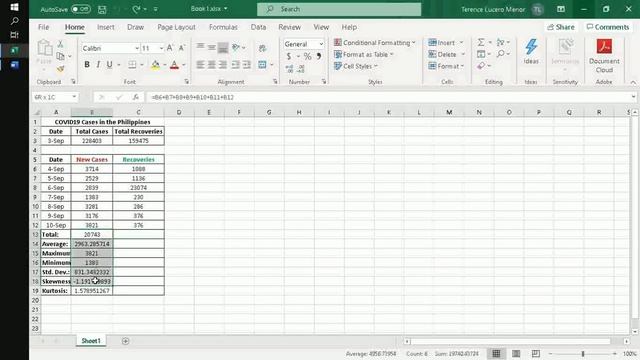The height and width of the screenshot is (360, 640).
Task: Decrease font size with the smaller A icon
Action: pyautogui.click(x=182, y=48)
